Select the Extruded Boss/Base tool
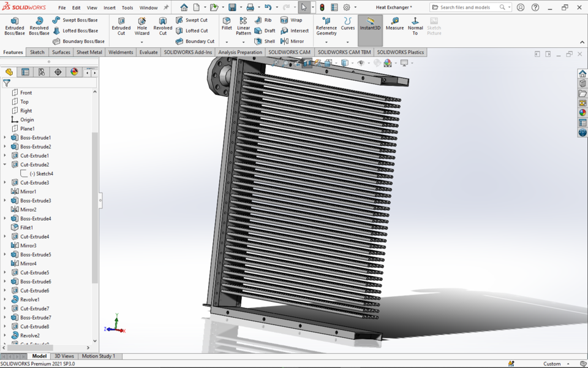 point(13,27)
